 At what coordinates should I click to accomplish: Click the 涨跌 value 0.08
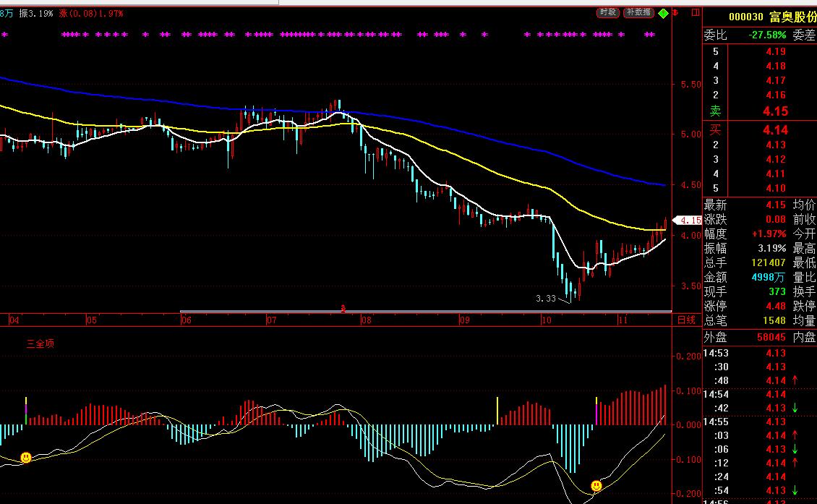click(776, 219)
